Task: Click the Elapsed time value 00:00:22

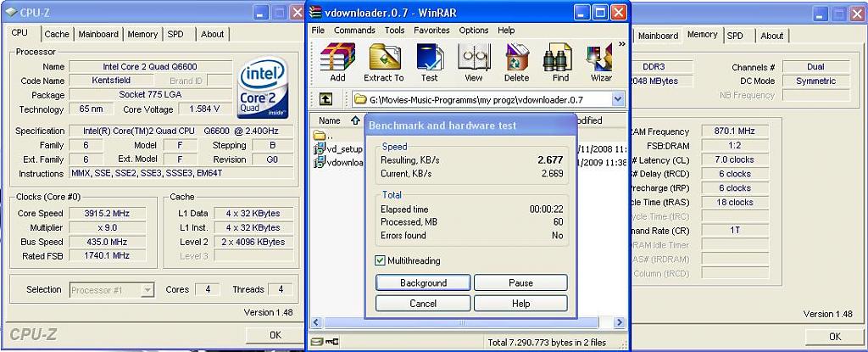Action: 547,209
